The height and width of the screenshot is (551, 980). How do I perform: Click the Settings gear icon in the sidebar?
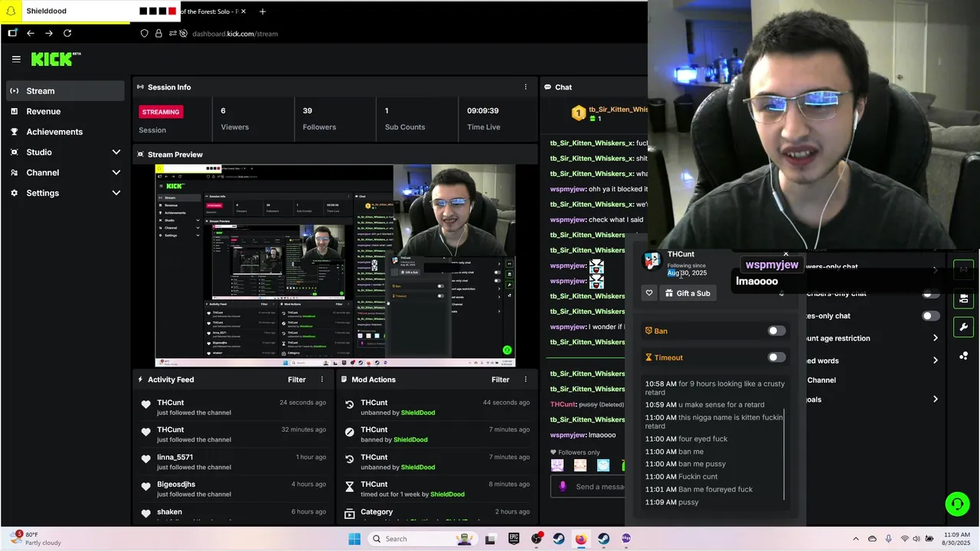point(14,193)
